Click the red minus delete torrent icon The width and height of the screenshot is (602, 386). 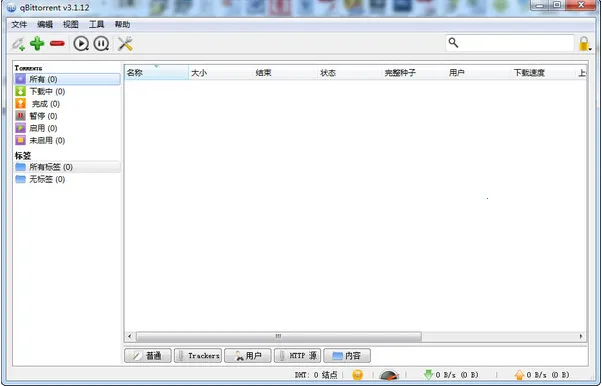click(57, 44)
